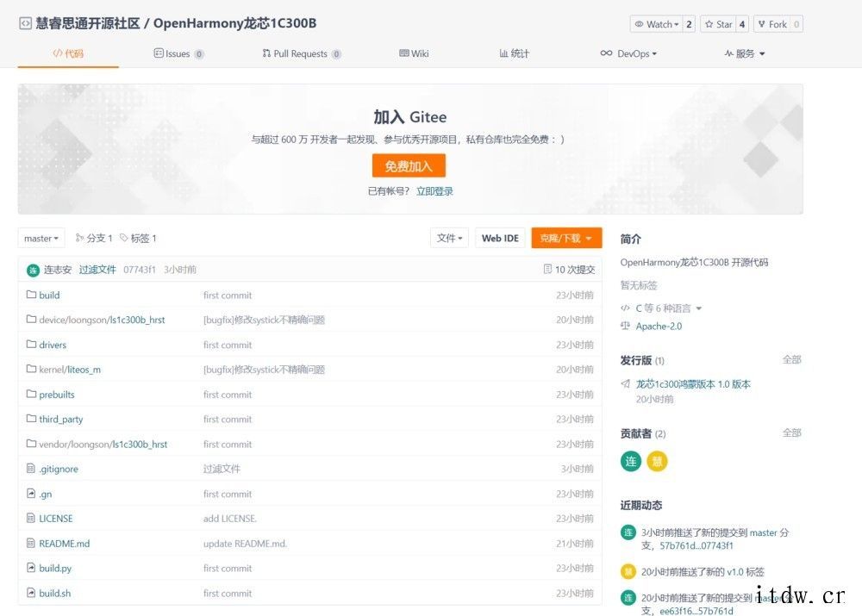Image resolution: width=862 pixels, height=616 pixels.
Task: Click the yellow contributor avatar 慧
Action: [x=657, y=461]
